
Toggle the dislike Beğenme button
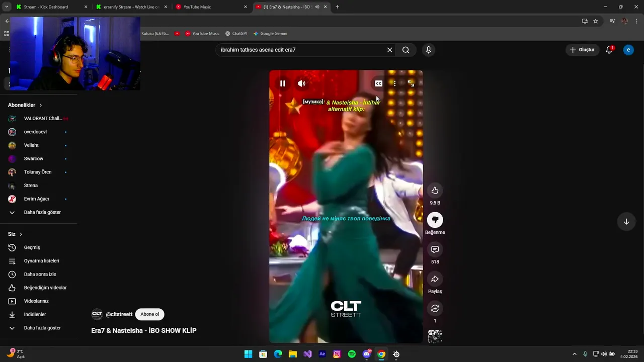(x=435, y=220)
